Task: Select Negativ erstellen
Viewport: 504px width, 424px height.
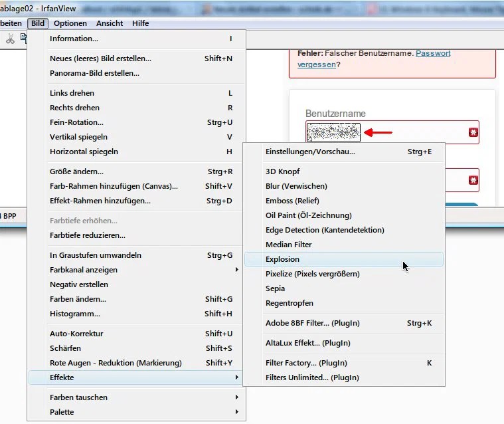Action: coord(137,284)
